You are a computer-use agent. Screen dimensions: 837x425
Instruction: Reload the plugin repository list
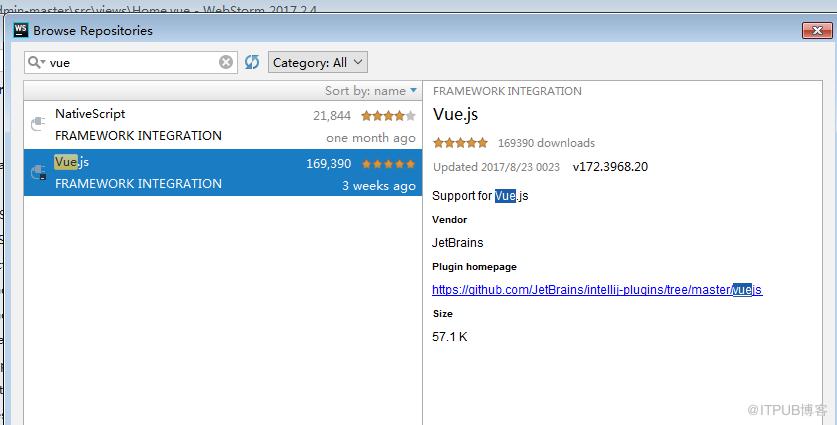click(x=252, y=62)
